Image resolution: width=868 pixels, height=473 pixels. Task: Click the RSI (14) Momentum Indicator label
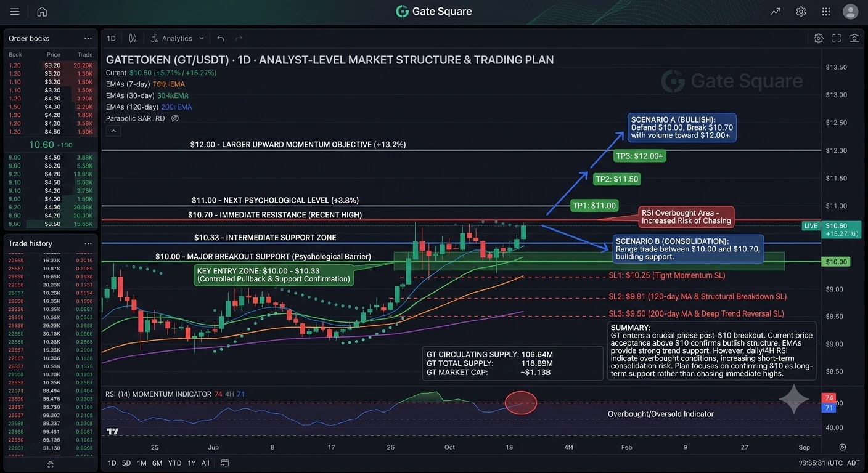pos(158,394)
